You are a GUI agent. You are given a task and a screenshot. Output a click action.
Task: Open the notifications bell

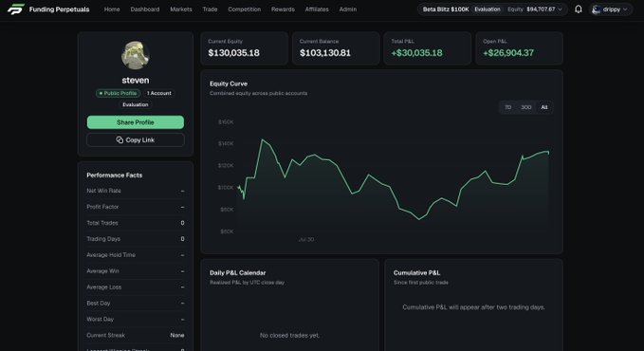pyautogui.click(x=579, y=9)
